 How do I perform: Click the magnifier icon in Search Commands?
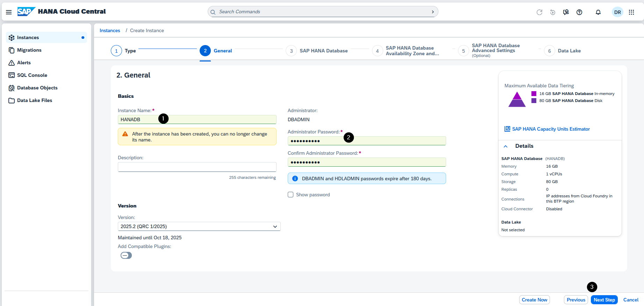[x=213, y=12]
